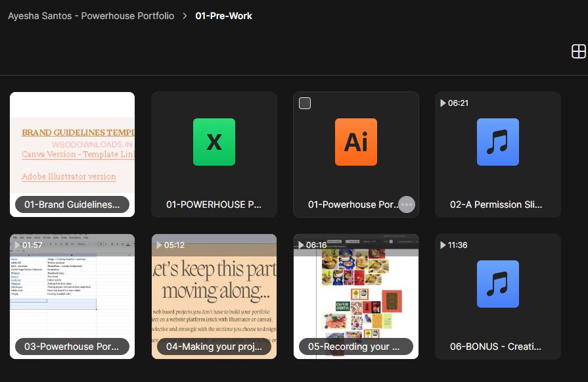Open the 03-Powerhouse spreadsheet video thumbnail
The height and width of the screenshot is (382, 588).
click(x=72, y=296)
